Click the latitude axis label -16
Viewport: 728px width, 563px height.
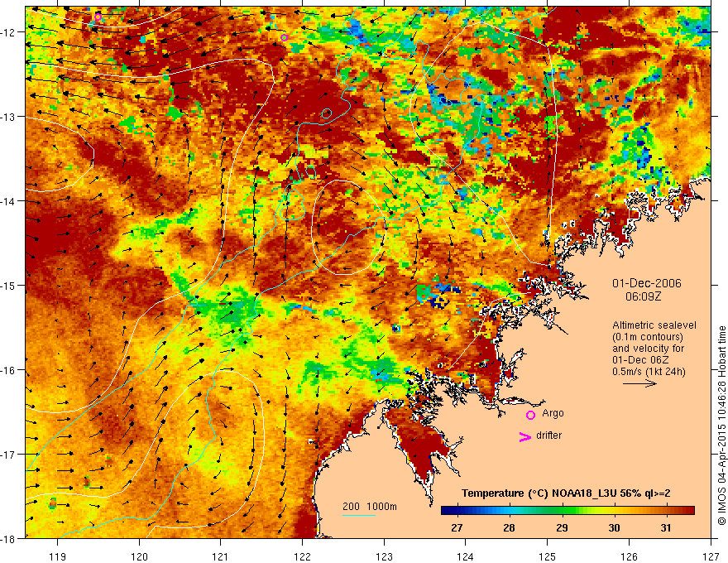(x=9, y=370)
